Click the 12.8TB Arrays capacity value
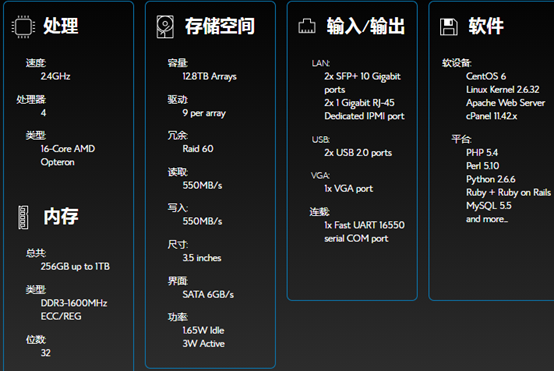The image size is (554, 371). point(210,77)
